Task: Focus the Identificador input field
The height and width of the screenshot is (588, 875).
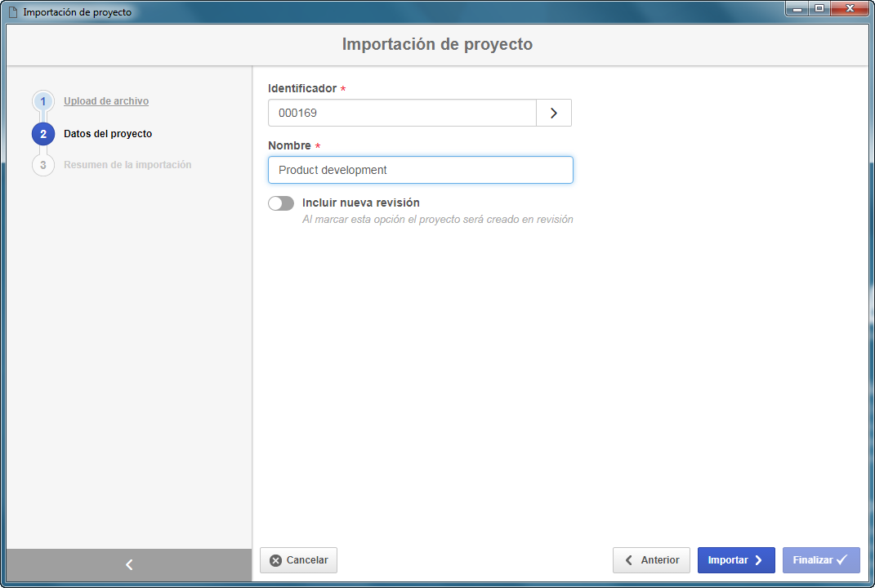Action: (402, 113)
